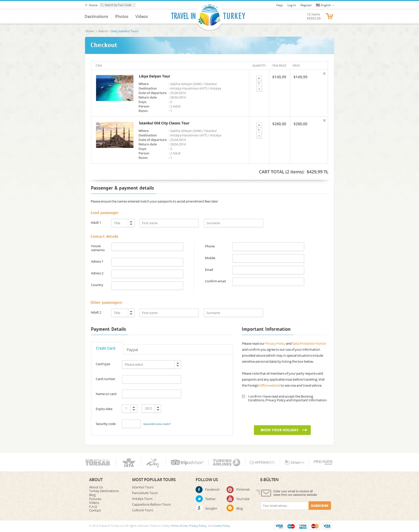Tick the booking conditions confirmation checkbox
The width and height of the screenshot is (419, 532).
(x=243, y=396)
